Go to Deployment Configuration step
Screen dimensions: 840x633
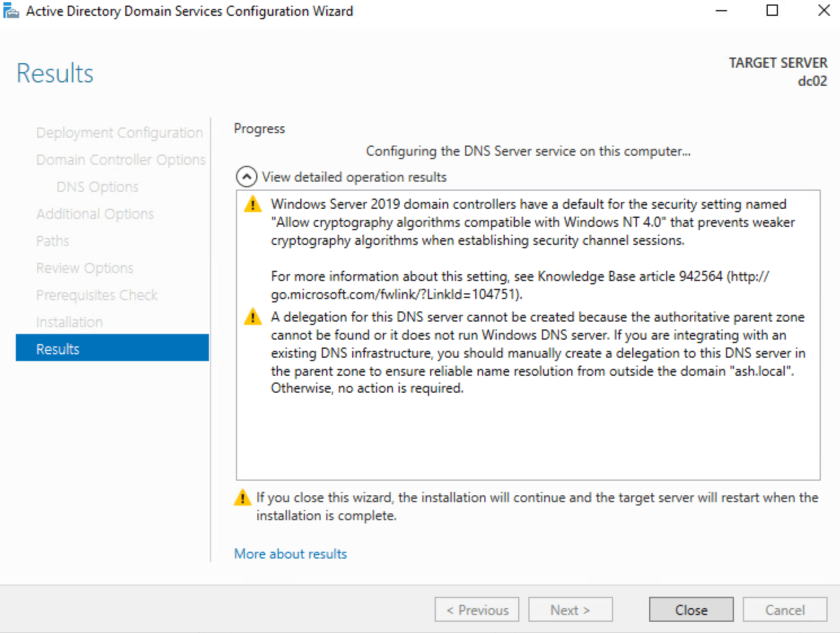119,133
